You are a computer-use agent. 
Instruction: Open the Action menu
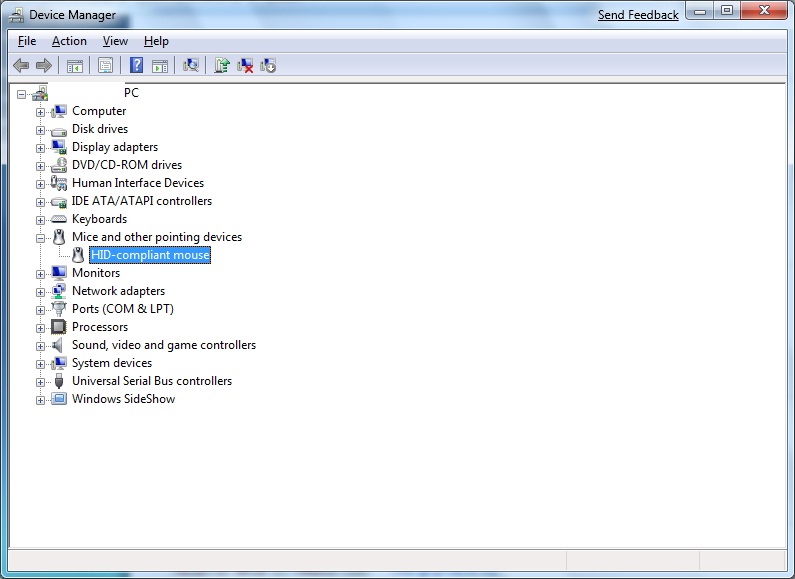tap(69, 41)
